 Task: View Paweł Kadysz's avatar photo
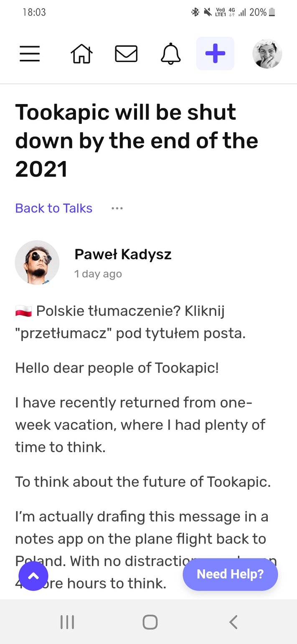pyautogui.click(x=37, y=263)
